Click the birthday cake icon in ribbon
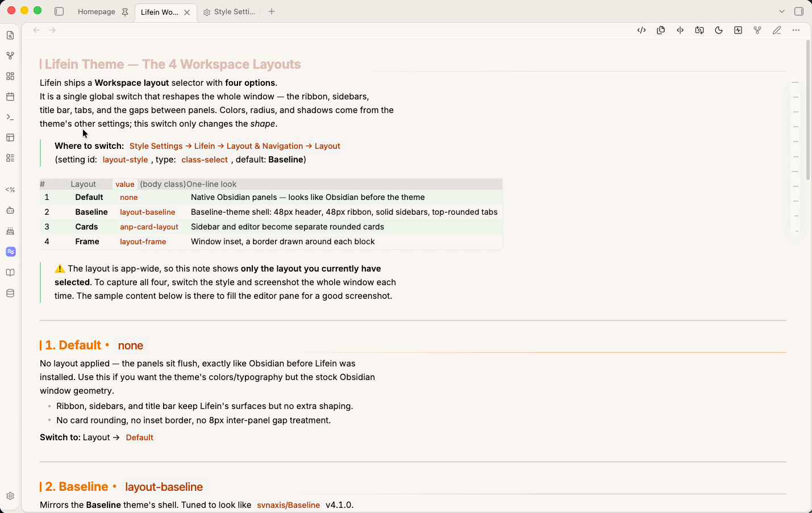Viewport: 812px width, 513px height. click(10, 231)
